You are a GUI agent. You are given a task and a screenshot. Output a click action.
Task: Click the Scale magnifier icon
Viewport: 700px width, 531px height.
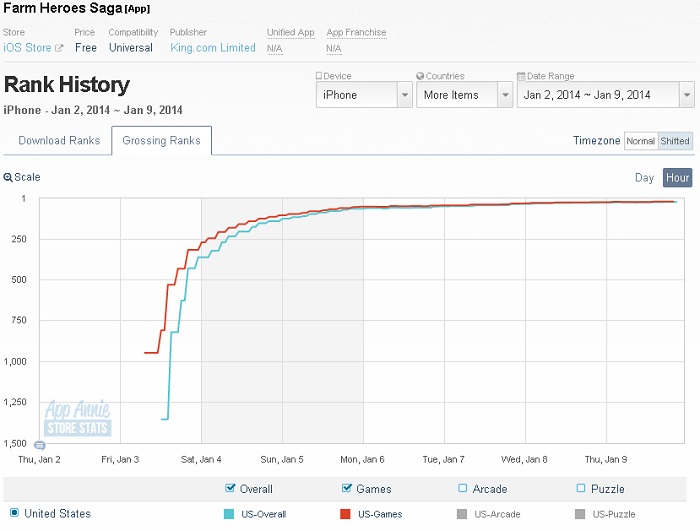click(8, 178)
